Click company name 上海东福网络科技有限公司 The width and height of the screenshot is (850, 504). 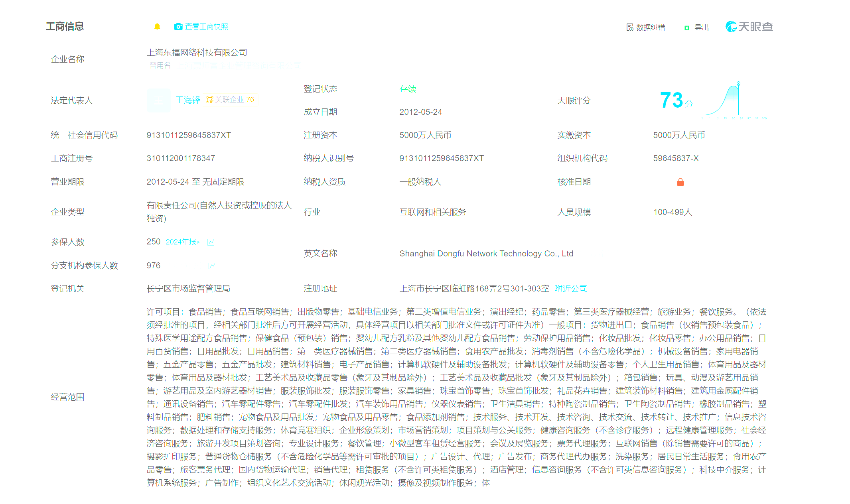pos(197,53)
